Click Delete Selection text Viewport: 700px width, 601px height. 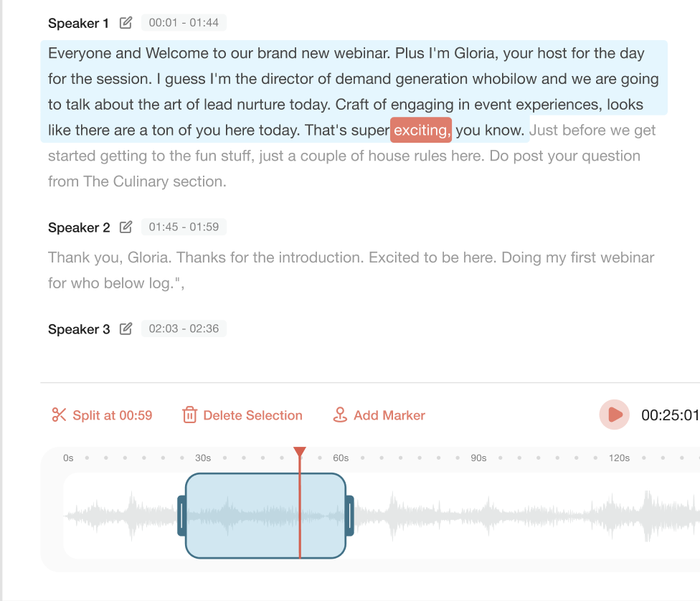coord(252,415)
